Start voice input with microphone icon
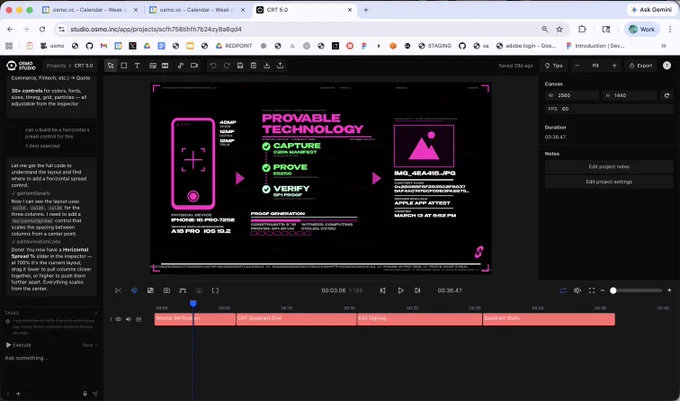The width and height of the screenshot is (680, 401). [x=85, y=394]
